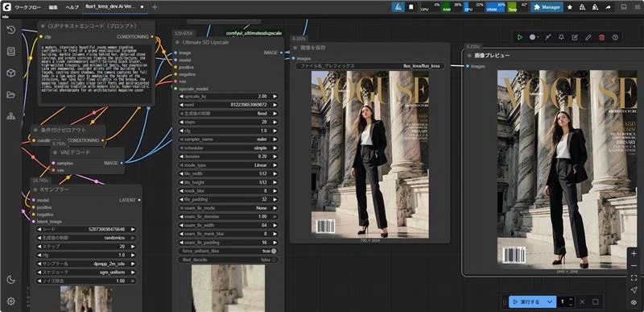Open the workflows folder sidebar icon
Image resolution: width=644 pixels, height=312 pixels.
pyautogui.click(x=11, y=94)
